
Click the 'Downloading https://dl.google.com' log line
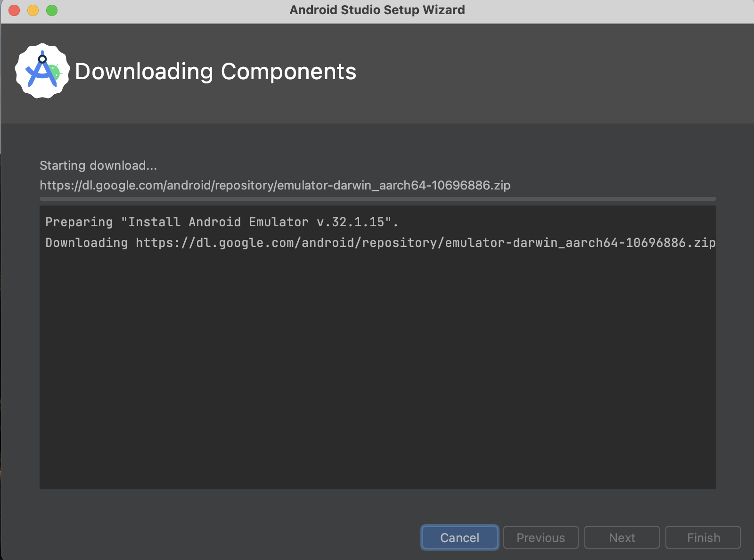pyautogui.click(x=380, y=243)
